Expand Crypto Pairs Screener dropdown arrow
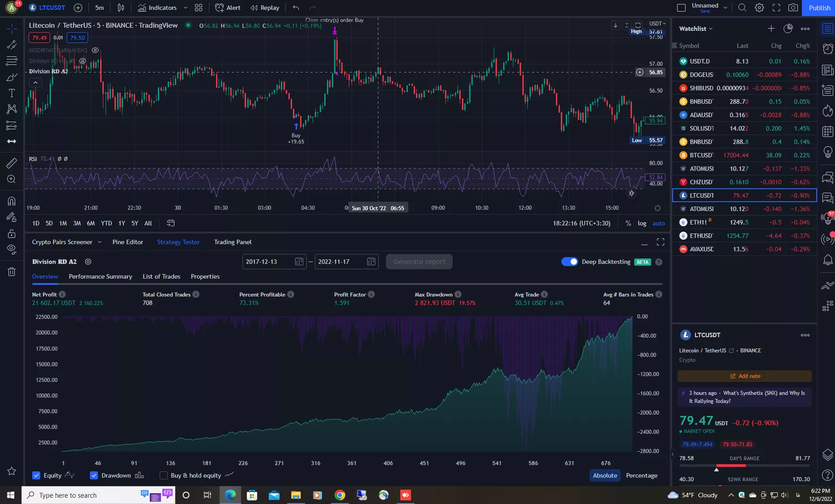835x504 pixels. tap(99, 242)
